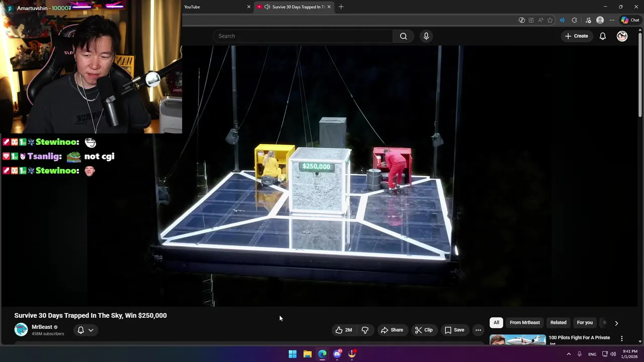Open the YouTube account avatar menu
Image resolution: width=644 pixels, height=362 pixels.
(622, 36)
